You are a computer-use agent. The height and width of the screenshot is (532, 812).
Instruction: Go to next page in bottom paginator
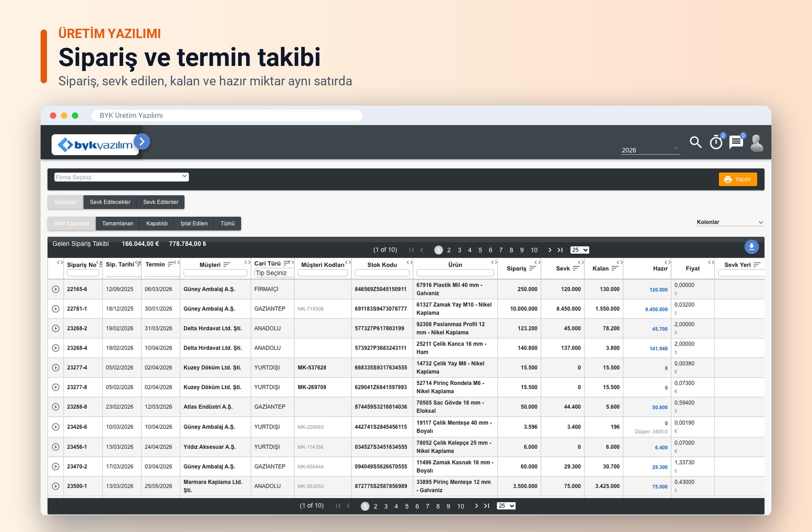[x=476, y=506]
